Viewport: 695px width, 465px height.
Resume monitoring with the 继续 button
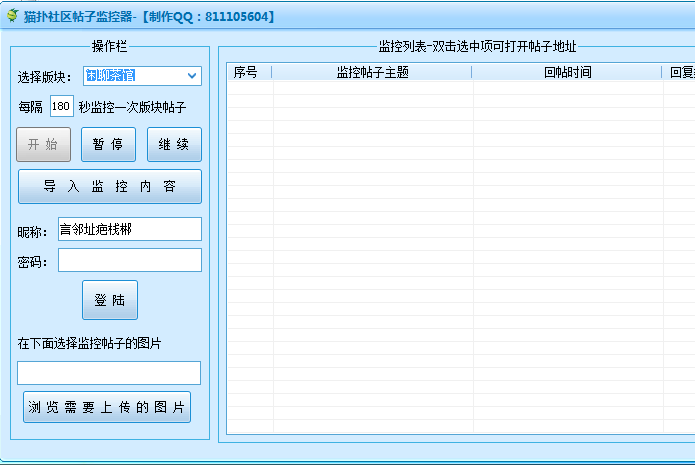(x=174, y=144)
